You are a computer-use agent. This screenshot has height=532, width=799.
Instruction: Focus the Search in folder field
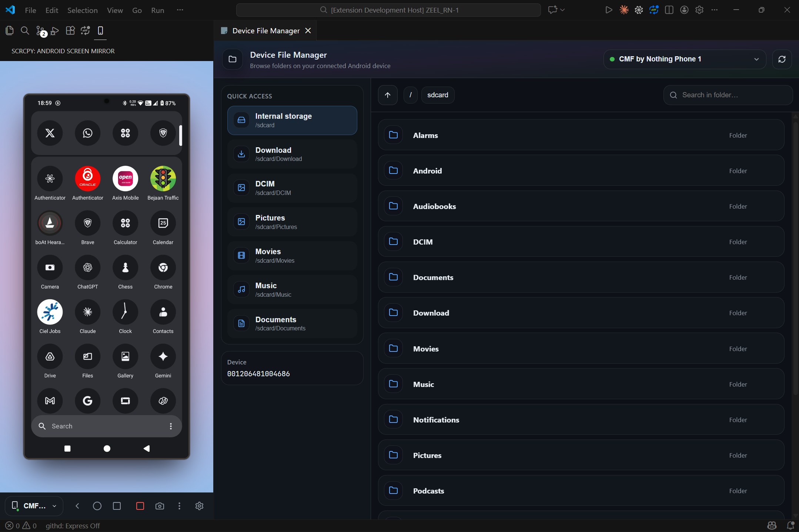pos(728,95)
